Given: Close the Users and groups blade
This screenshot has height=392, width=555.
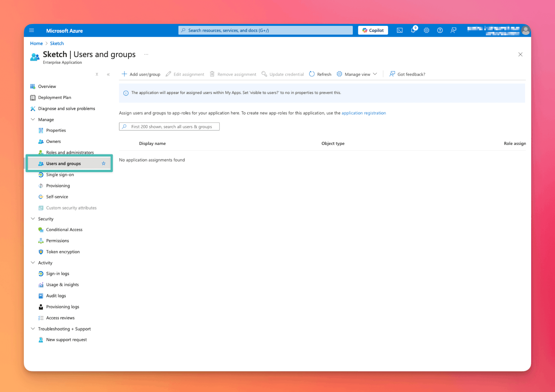Looking at the screenshot, I should click(x=520, y=54).
